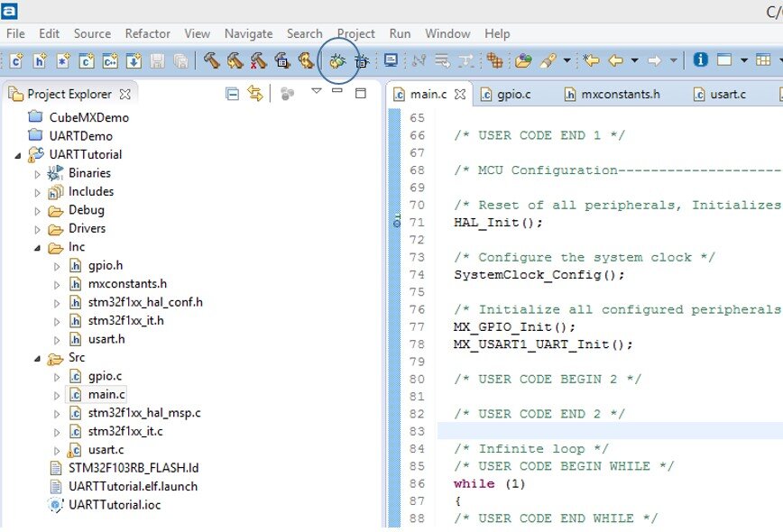Screen dimensions: 783x532
Task: Click the import project toolbar icon
Action: [x=134, y=61]
